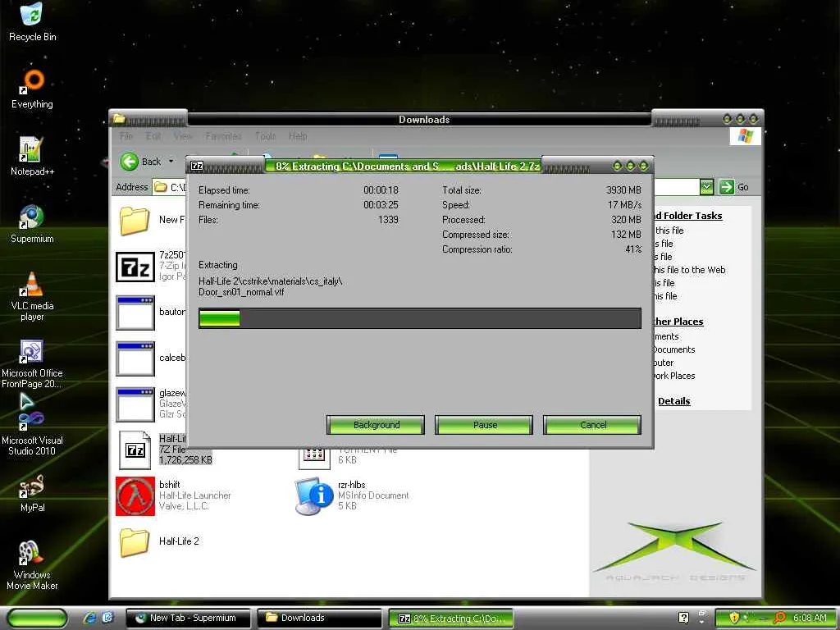This screenshot has height=630, width=840.
Task: Open the Back button history dropdown arrow
Action: [171, 162]
